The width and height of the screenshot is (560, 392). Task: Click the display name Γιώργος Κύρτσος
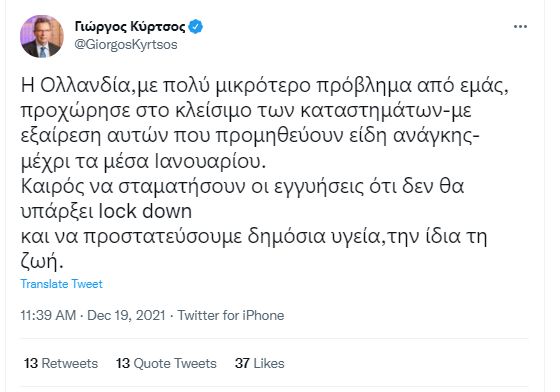pos(130,27)
